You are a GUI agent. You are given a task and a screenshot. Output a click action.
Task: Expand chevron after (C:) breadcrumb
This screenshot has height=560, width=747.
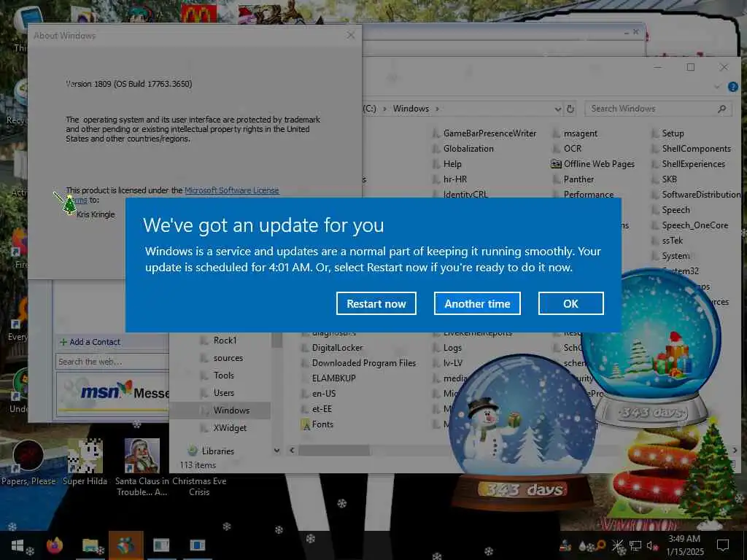384,109
